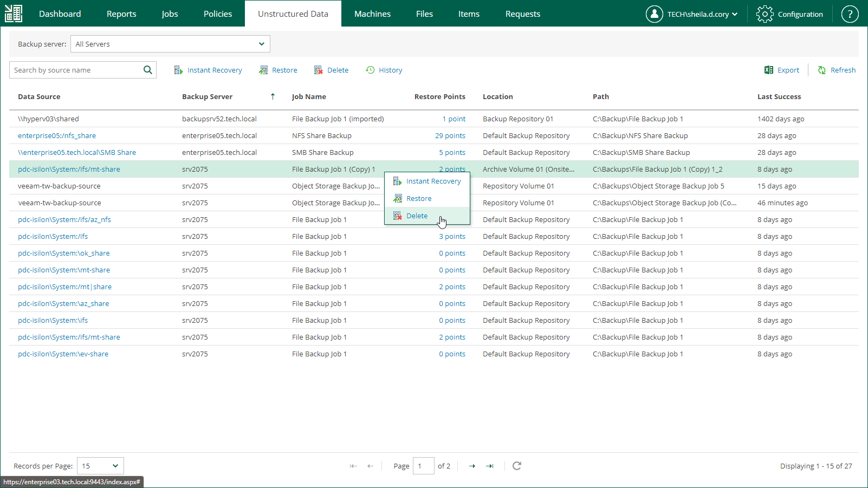Open the enterprise05:/nfs_share data source link
The image size is (868, 488).
(x=57, y=136)
